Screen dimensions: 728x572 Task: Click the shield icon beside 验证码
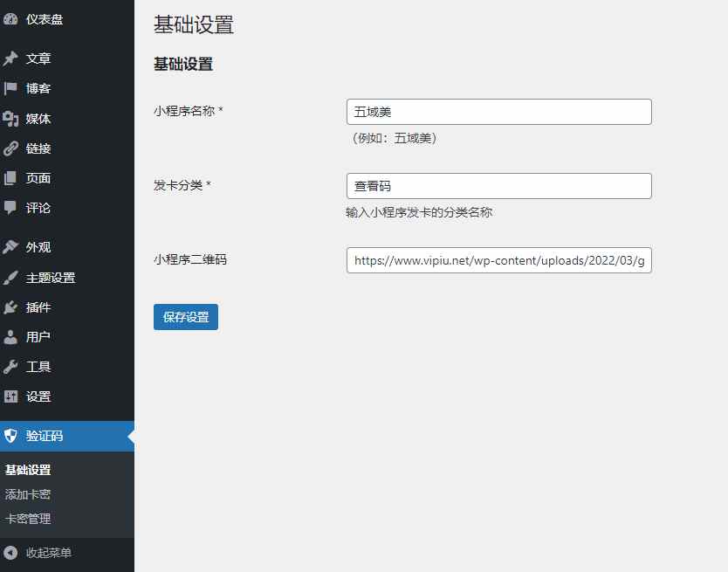(x=10, y=436)
